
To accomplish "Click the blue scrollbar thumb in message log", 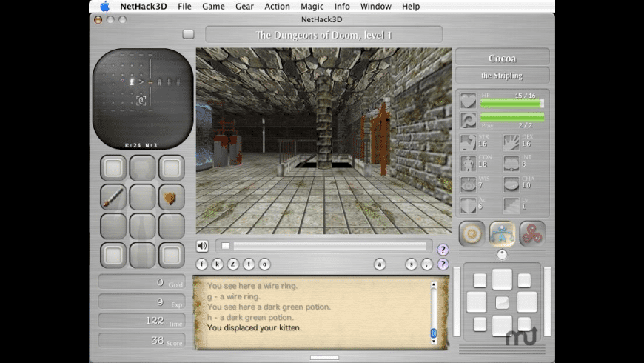I will [433, 333].
